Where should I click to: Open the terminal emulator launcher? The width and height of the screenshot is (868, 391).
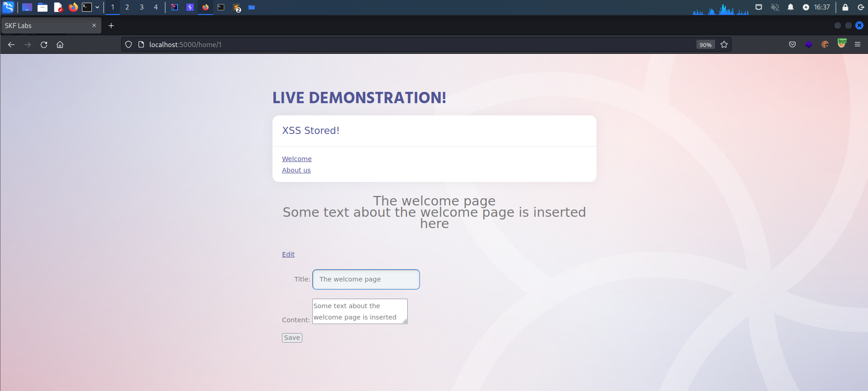pyautogui.click(x=87, y=7)
